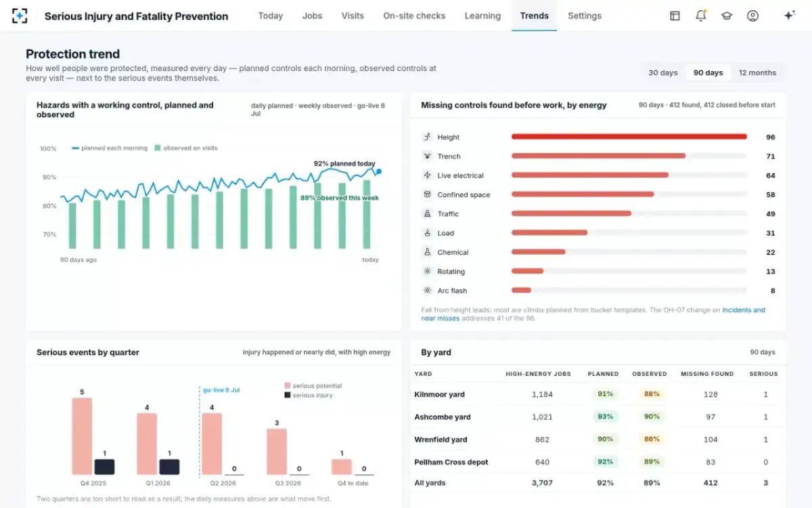The width and height of the screenshot is (812, 508).
Task: Open the Settings tab
Action: [x=585, y=16]
